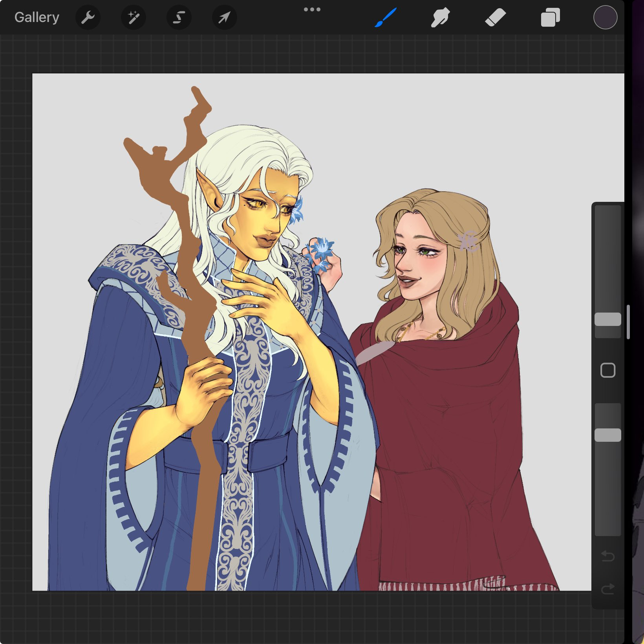Viewport: 644px width, 644px height.
Task: Open the Actions wrench menu
Action: pyautogui.click(x=88, y=17)
